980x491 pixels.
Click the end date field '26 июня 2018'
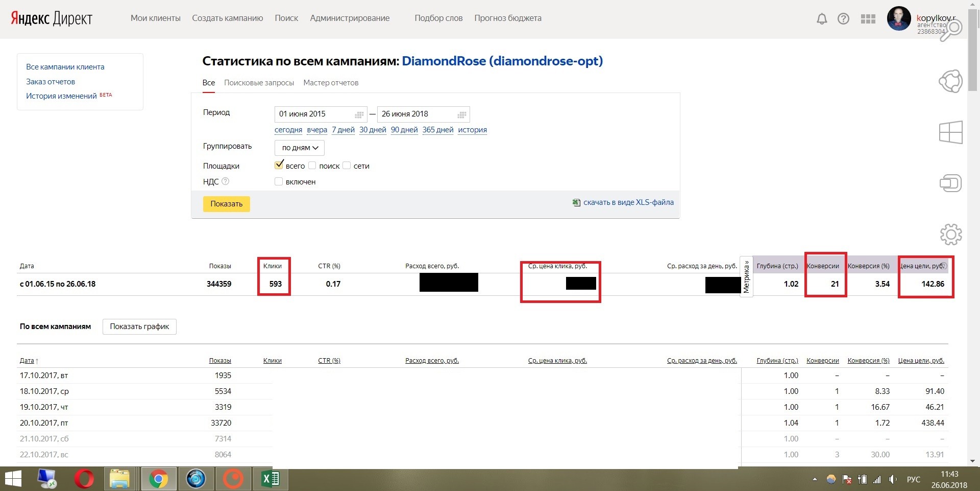click(x=423, y=114)
